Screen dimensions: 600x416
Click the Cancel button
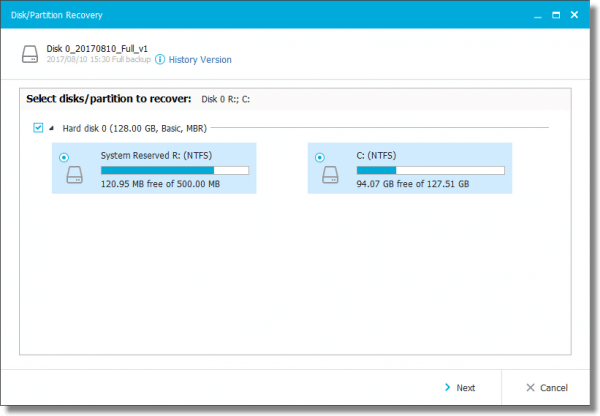click(x=547, y=388)
